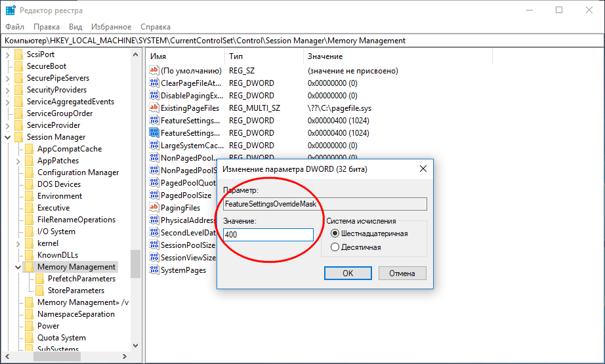Click the ExistingPageFiles multi-string value icon

(x=154, y=108)
